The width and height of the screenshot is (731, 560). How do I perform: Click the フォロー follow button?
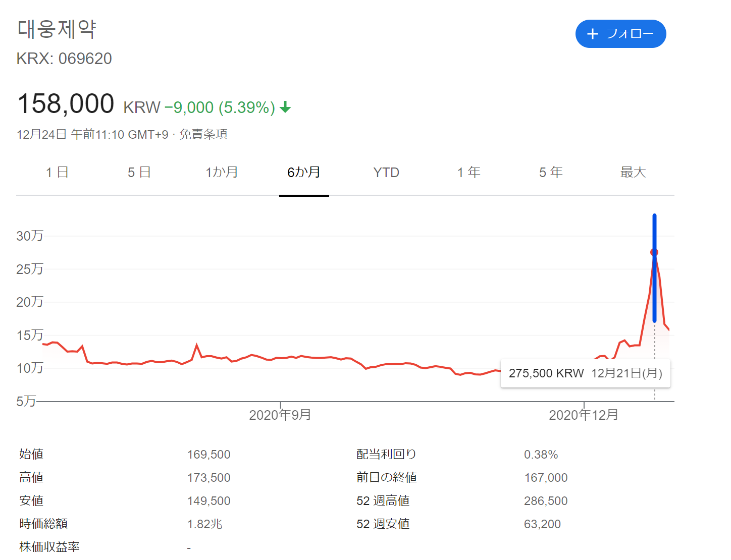620,34
